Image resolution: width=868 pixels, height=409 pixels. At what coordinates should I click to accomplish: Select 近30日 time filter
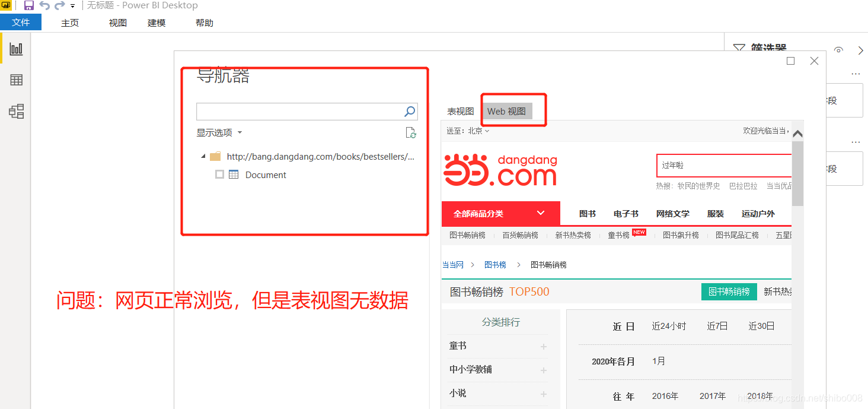coord(761,326)
